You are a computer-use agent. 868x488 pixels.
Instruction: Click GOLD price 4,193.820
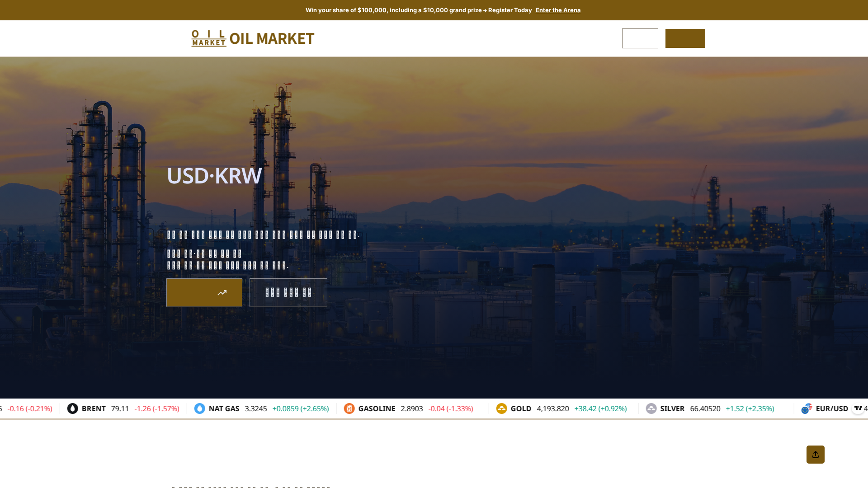[553, 408]
